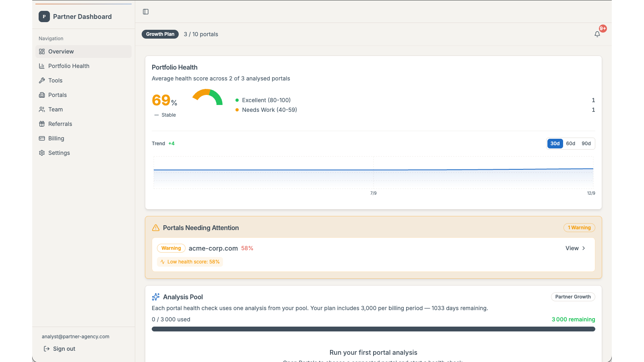The height and width of the screenshot is (362, 644).
Task: Toggle the sidebar panel icon
Action: point(146,12)
